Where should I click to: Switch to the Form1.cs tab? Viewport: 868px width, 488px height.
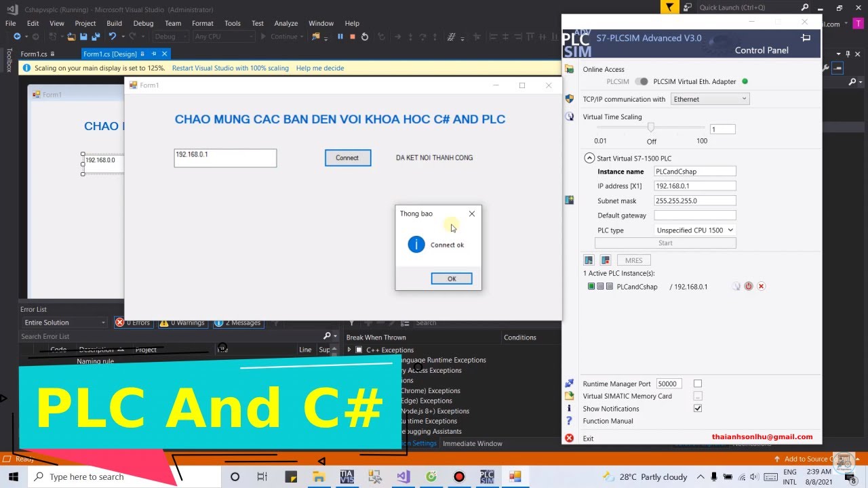point(34,54)
